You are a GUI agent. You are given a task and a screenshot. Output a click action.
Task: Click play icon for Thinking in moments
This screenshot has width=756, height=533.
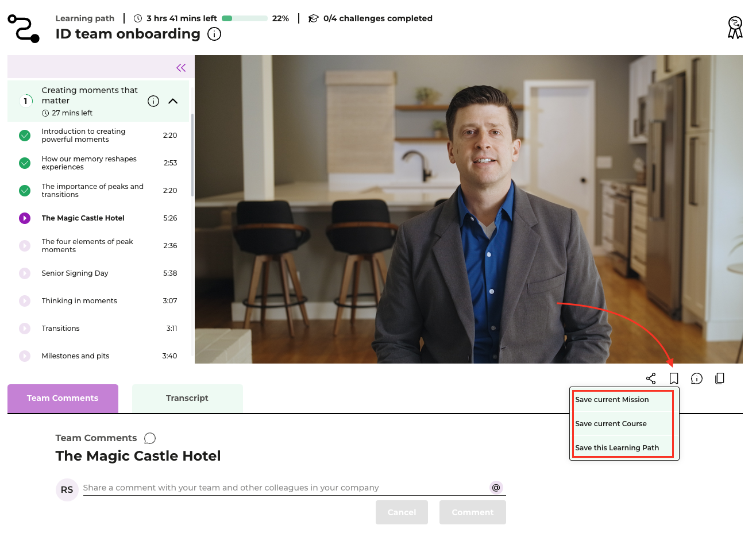point(25,301)
